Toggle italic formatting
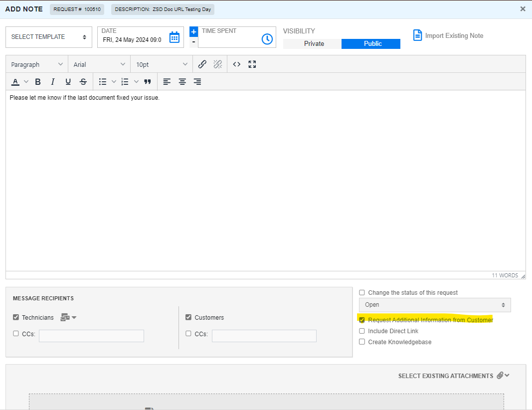Screen dimensions: 532x410 [x=52, y=82]
